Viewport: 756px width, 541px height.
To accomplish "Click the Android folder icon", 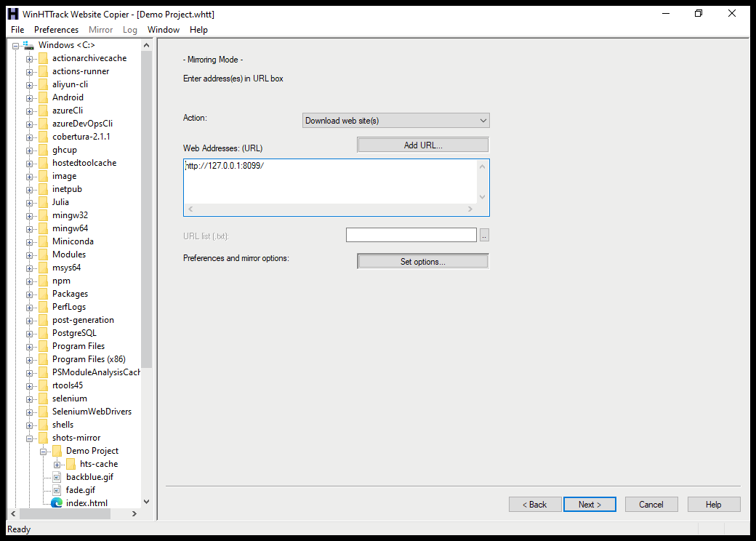I will tap(44, 97).
